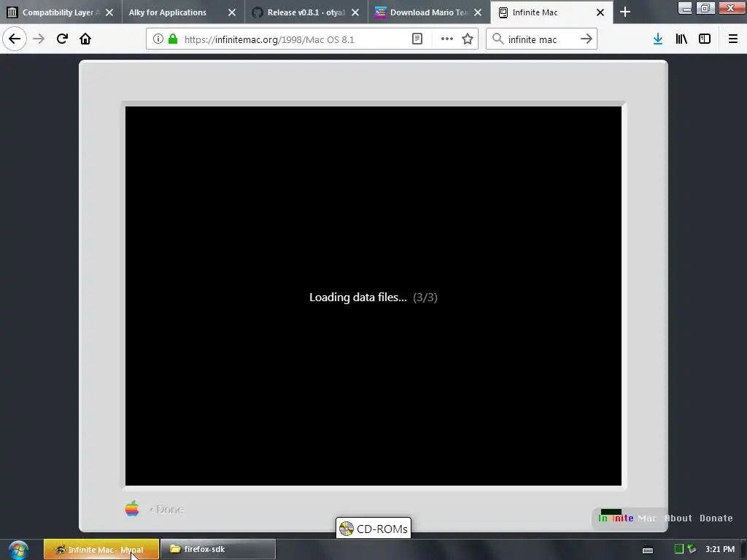Click the green secure padlock icon
747x560 pixels.
pos(173,39)
